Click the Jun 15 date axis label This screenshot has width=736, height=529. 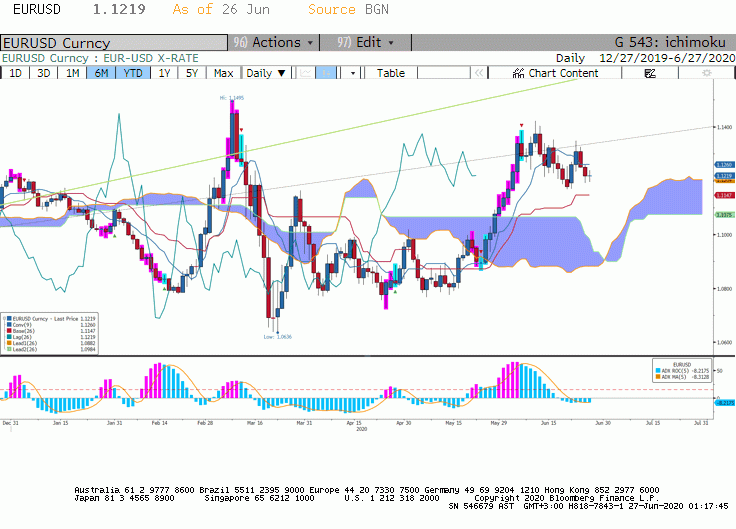pyautogui.click(x=548, y=423)
